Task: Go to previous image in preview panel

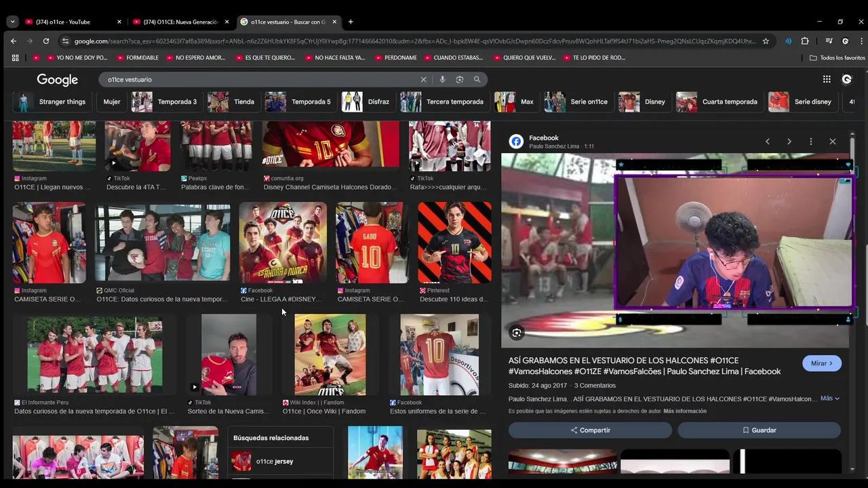Action: pyautogui.click(x=768, y=142)
